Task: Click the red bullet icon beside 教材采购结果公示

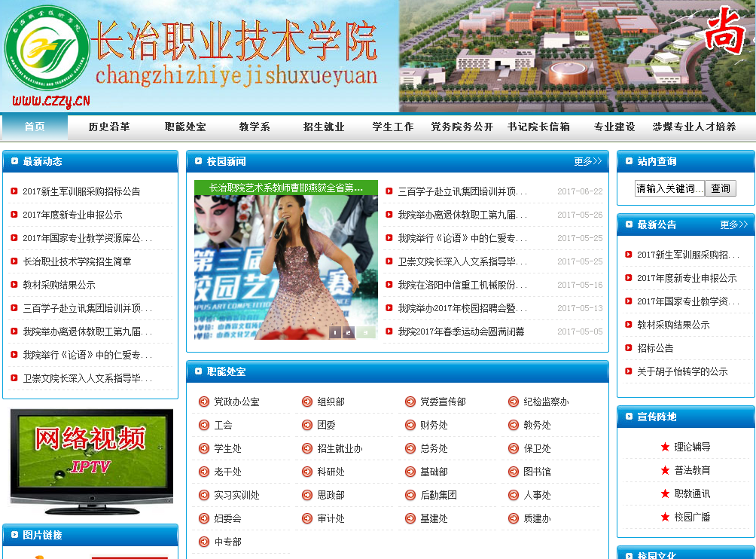Action: coord(14,285)
